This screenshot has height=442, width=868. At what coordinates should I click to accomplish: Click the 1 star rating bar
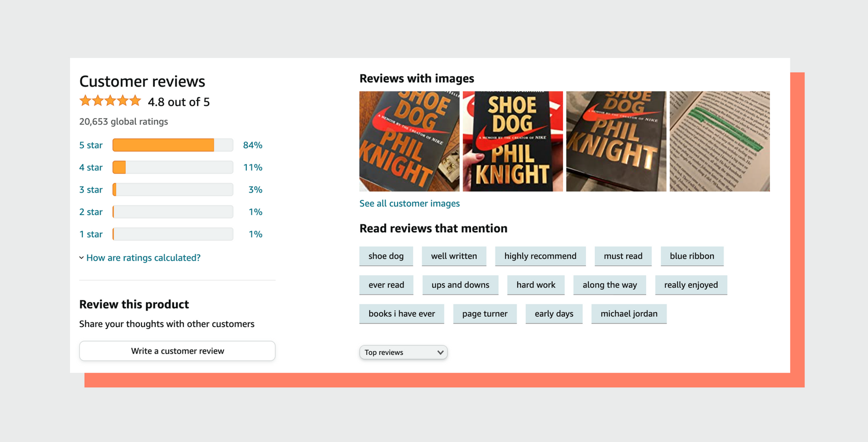click(x=173, y=234)
